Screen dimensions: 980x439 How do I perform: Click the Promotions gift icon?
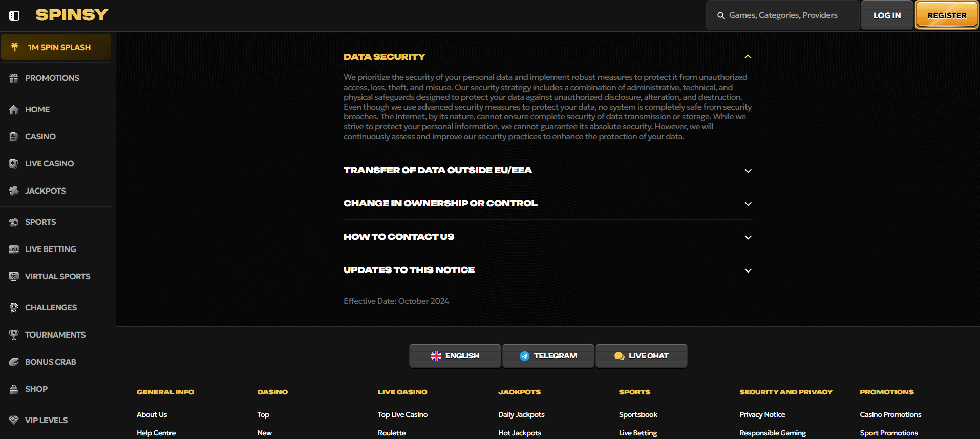click(x=14, y=78)
